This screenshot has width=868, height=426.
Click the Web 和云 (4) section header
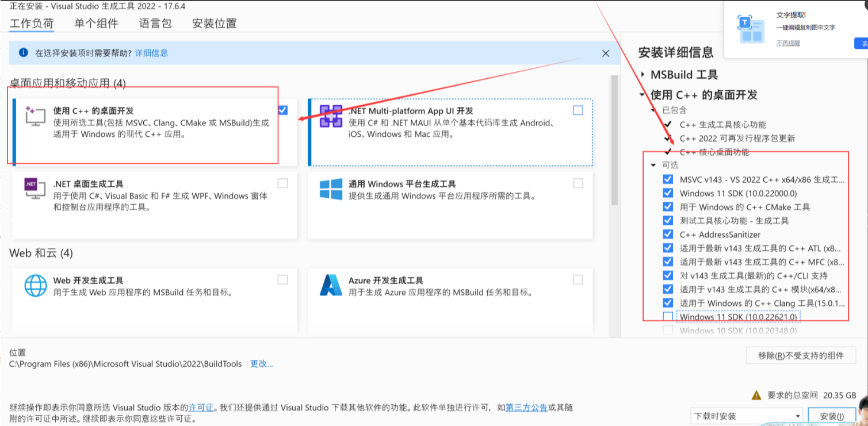41,253
